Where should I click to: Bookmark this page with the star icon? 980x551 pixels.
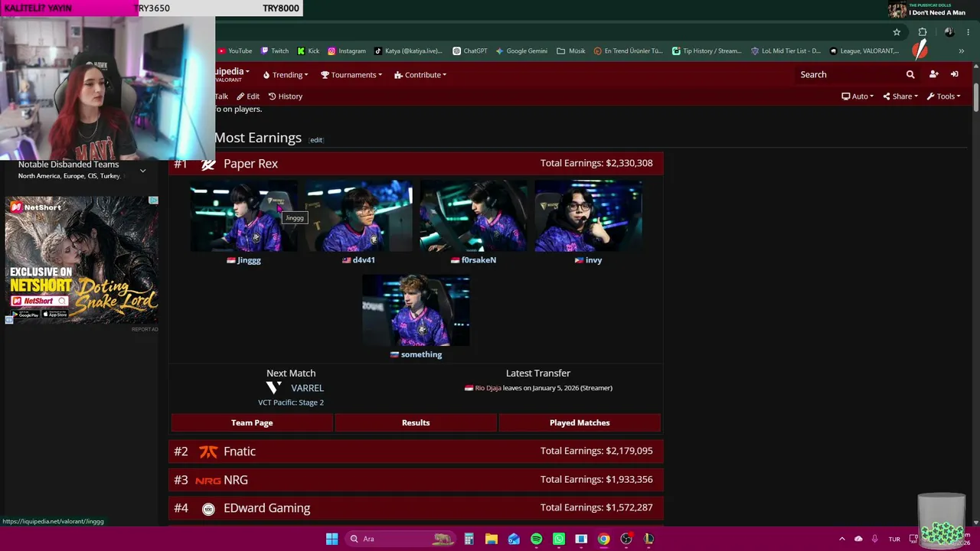(897, 32)
